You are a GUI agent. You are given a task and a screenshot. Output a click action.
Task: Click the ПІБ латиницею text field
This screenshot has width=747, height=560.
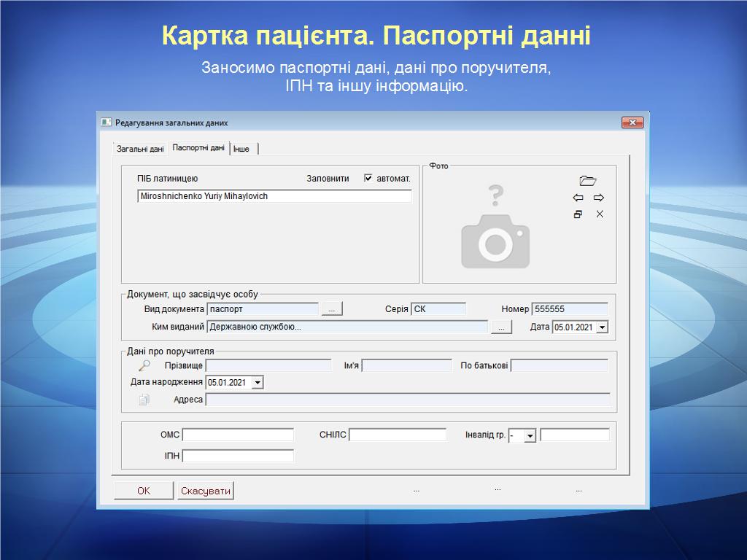[x=274, y=196]
